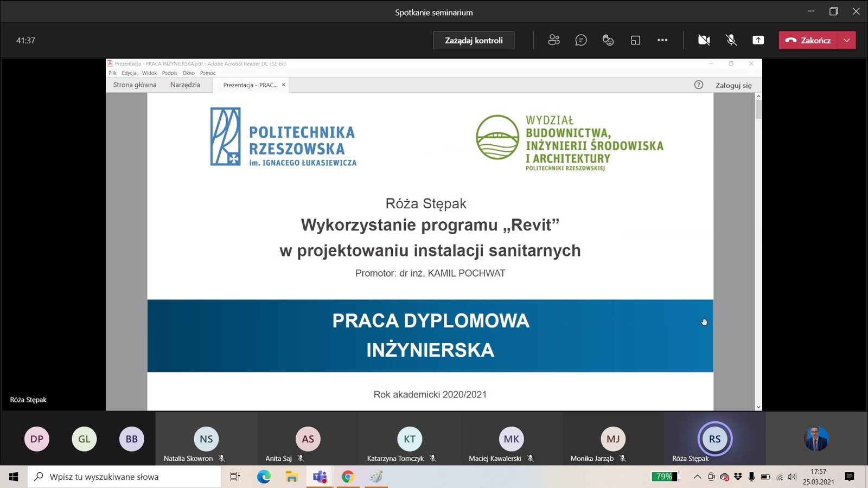Show hidden system tray icons
868x488 pixels.
(697, 477)
